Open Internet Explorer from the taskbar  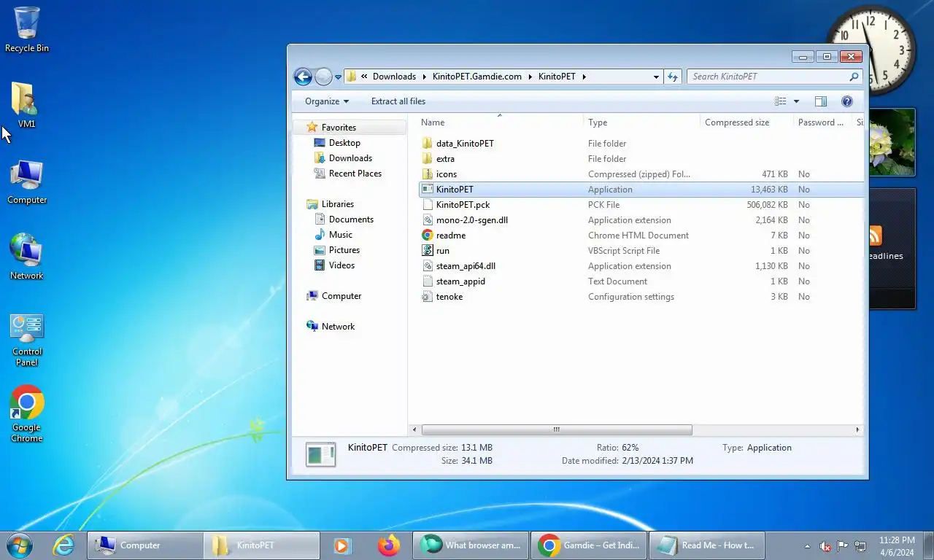tap(64, 545)
